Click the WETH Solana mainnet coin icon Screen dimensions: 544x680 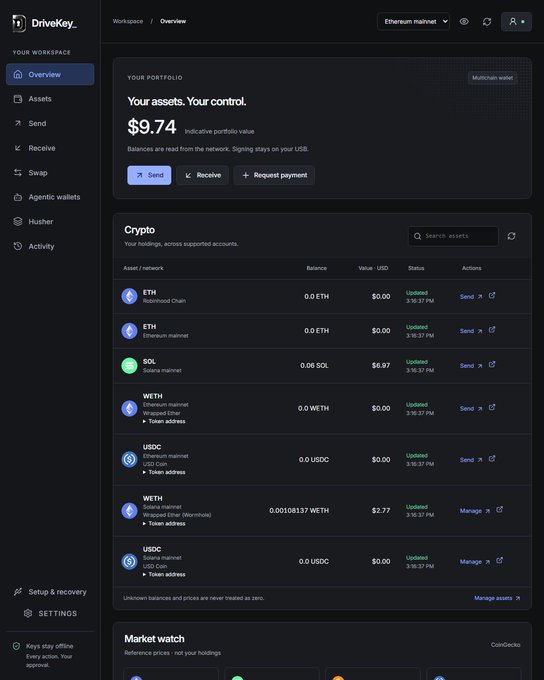point(129,510)
